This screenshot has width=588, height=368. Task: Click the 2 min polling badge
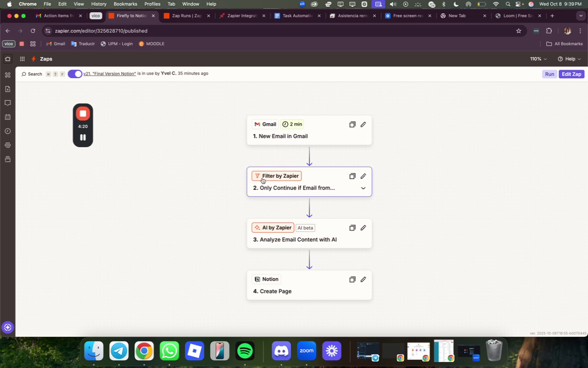pos(292,124)
